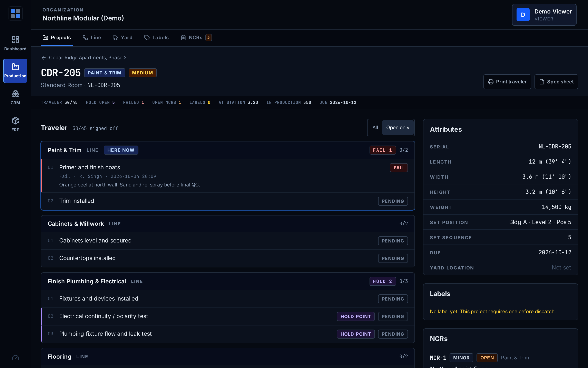Select the Fixtures and devices installed step
The height and width of the screenshot is (368, 588).
point(228,299)
